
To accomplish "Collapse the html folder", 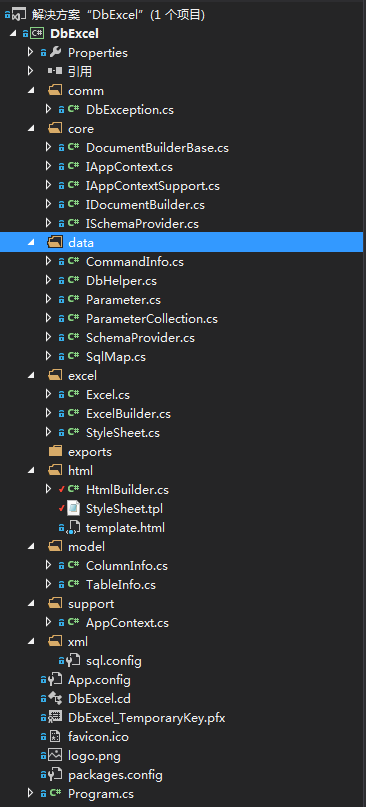I will (30, 470).
